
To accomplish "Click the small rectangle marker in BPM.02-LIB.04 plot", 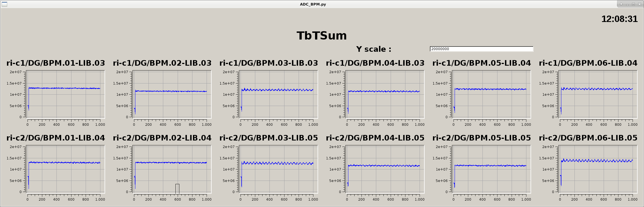I will pyautogui.click(x=177, y=188).
